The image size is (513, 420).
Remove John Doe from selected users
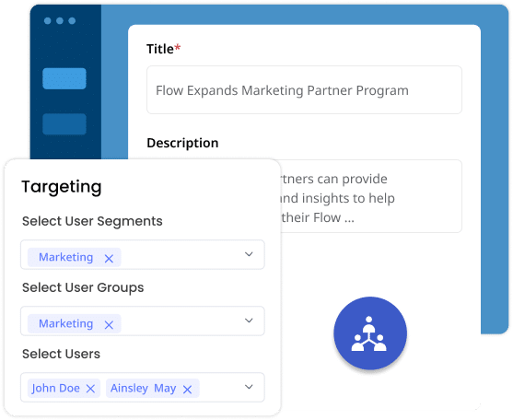90,389
